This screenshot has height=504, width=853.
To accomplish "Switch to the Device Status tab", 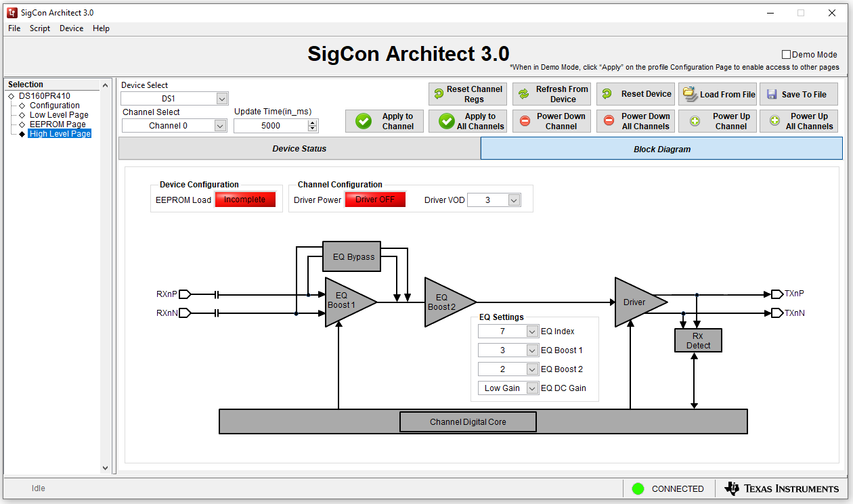I will pyautogui.click(x=299, y=149).
